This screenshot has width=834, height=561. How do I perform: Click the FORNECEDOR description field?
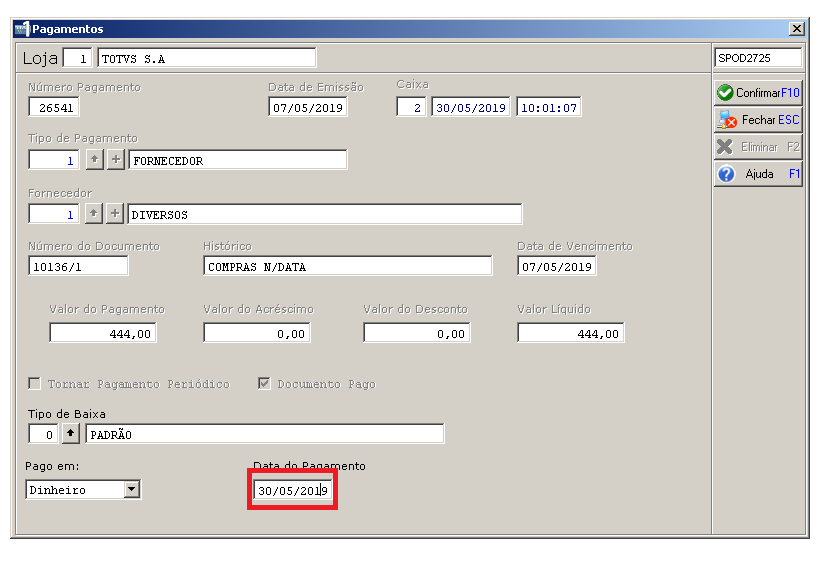click(238, 160)
